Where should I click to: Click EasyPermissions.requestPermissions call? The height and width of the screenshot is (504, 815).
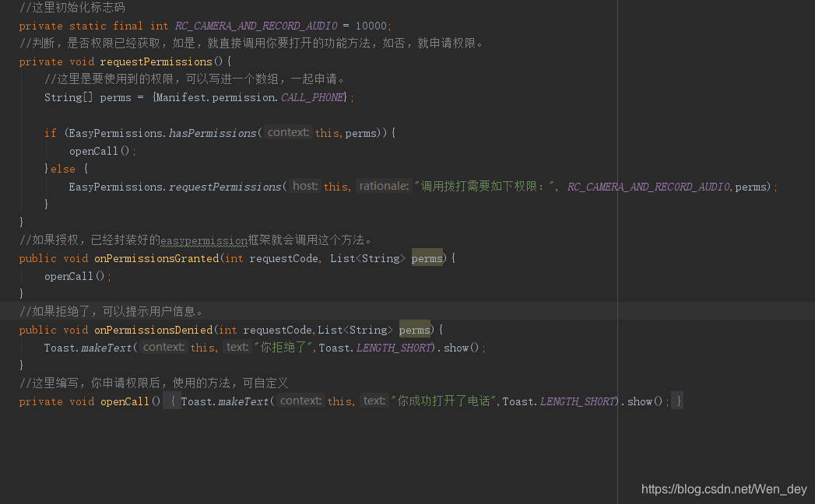tap(174, 187)
